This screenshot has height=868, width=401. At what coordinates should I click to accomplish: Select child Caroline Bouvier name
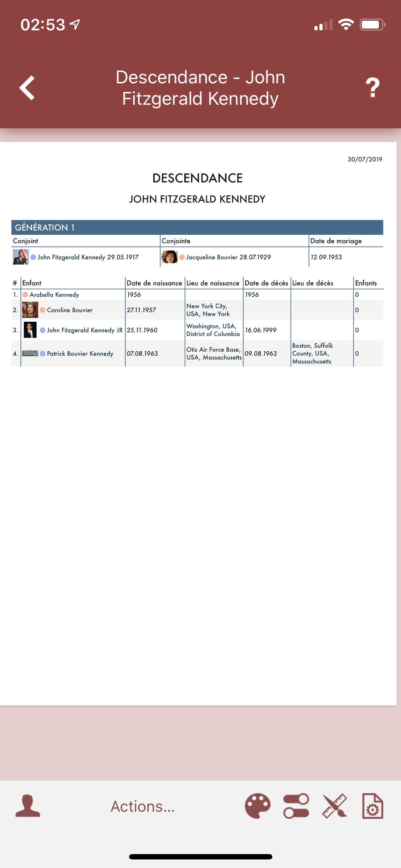click(70, 310)
